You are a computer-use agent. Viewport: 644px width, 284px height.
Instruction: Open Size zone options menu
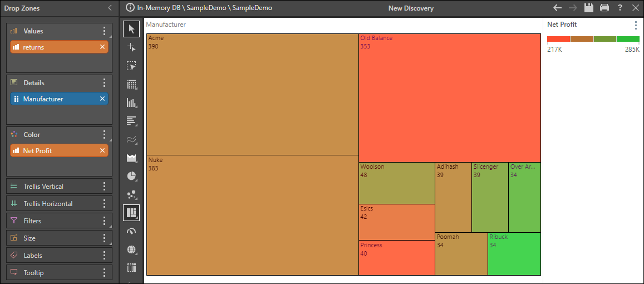click(104, 238)
